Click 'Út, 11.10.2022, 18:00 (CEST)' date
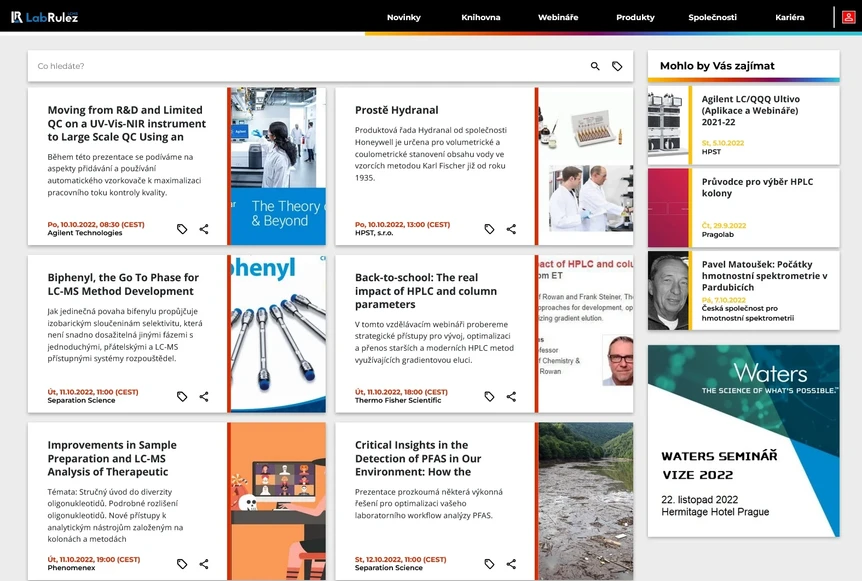Screen dimensions: 862x581 401,392
